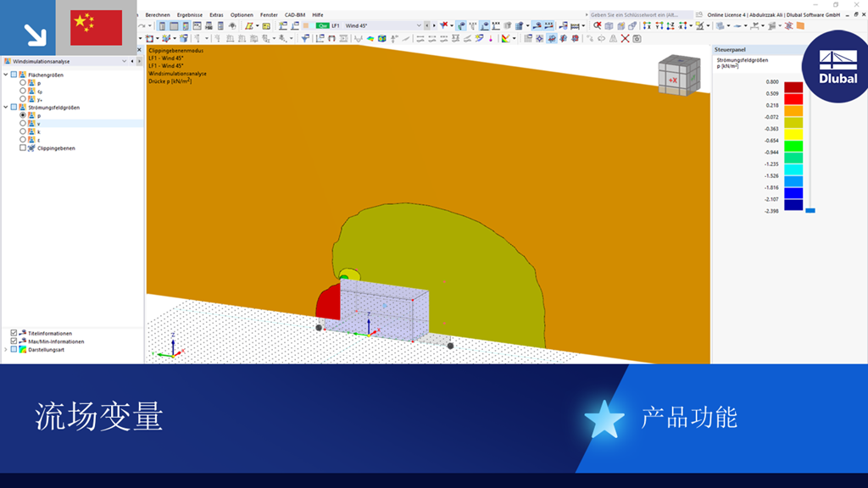The width and height of the screenshot is (868, 488).
Task: Open the Hilfe menu
Action: pos(318,15)
